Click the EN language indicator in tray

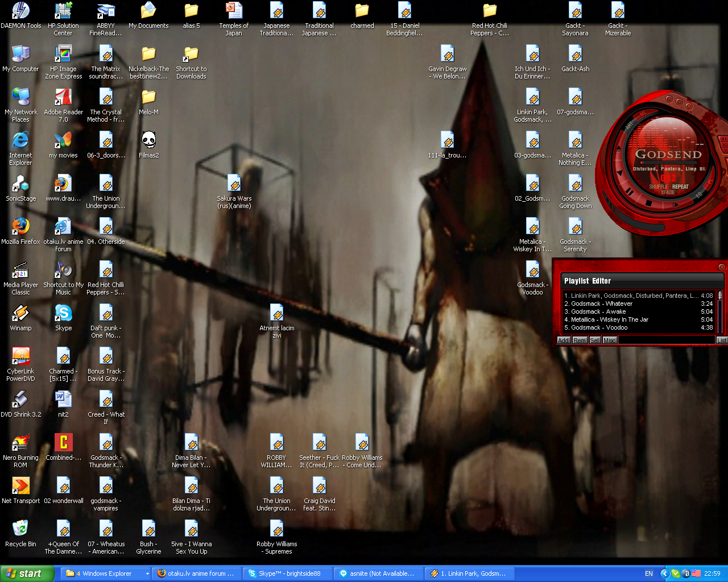(x=649, y=573)
